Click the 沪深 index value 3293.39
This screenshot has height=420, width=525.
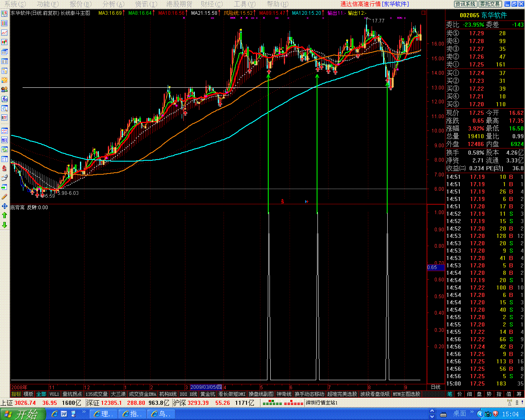199,403
